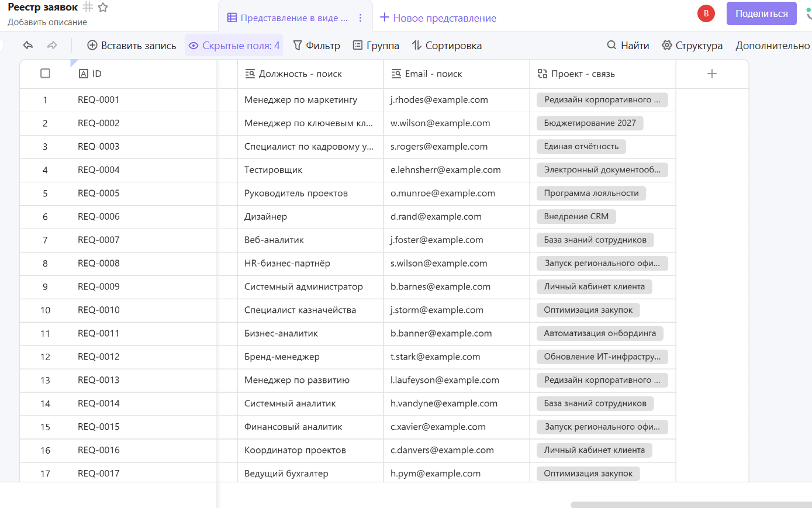The height and width of the screenshot is (508, 812).
Task: Click the Единая отчётность project tag
Action: point(581,147)
